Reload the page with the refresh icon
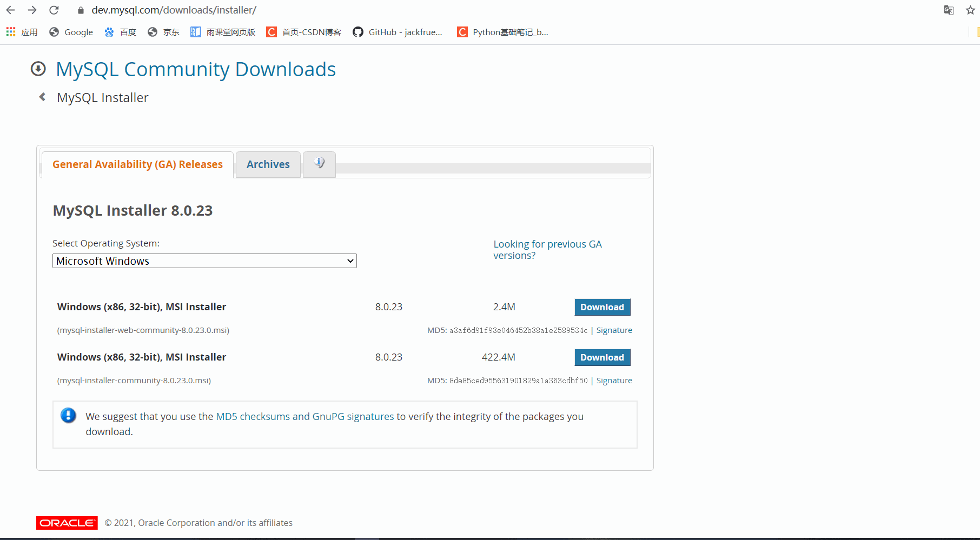Image resolution: width=980 pixels, height=540 pixels. tap(54, 10)
